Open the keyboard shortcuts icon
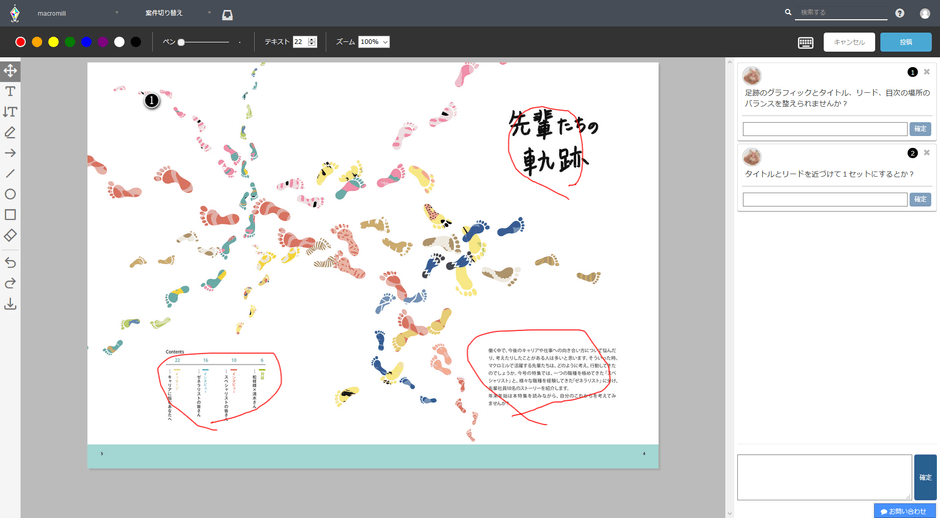940x518 pixels. (805, 42)
